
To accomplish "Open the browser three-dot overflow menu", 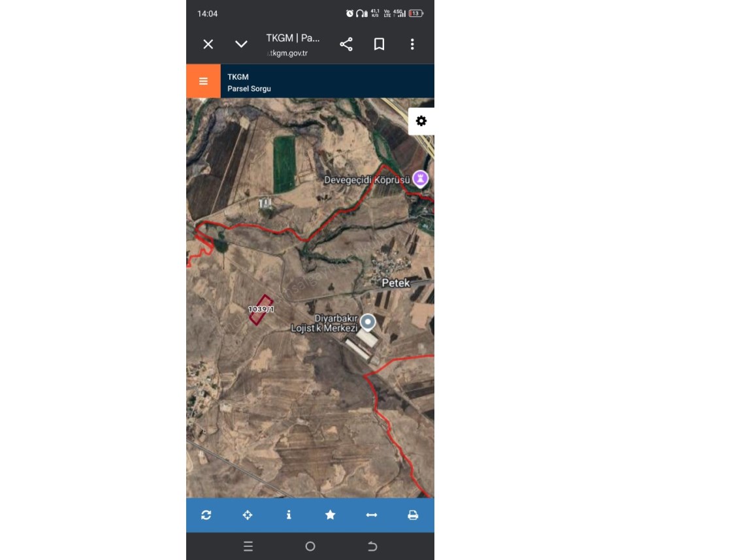I will point(412,44).
